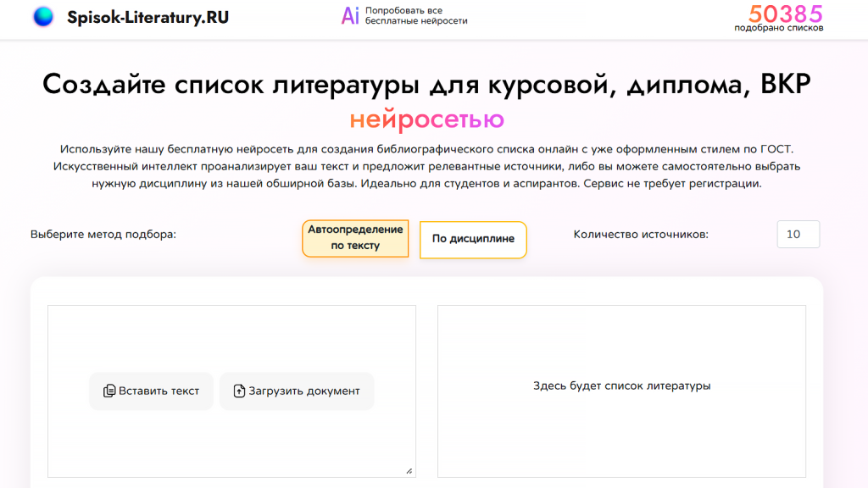Enable the Автоопределение по тексту mode

click(354, 238)
